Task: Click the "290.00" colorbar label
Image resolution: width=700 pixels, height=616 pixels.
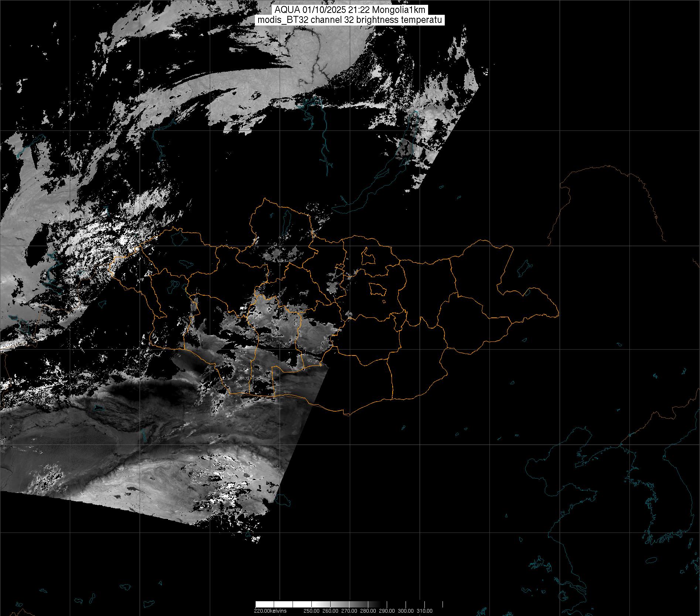Action: coord(387,610)
